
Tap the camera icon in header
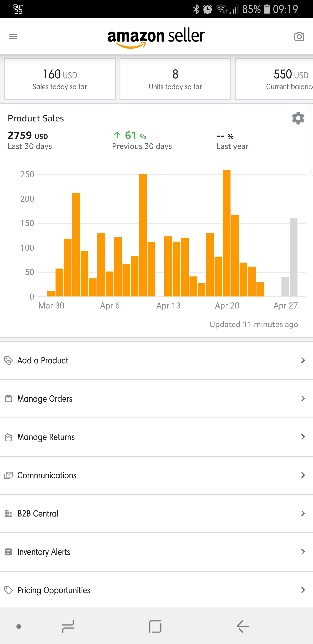pos(299,37)
